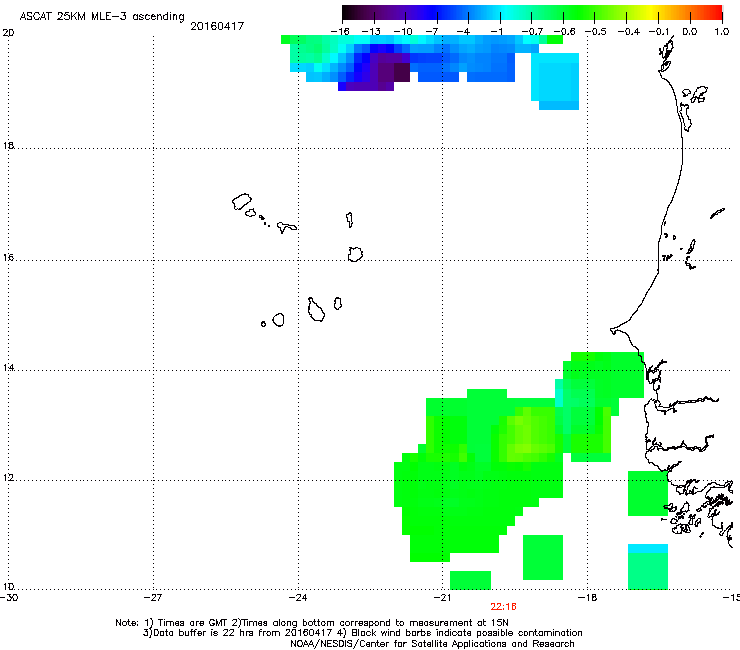Image resolution: width=740 pixels, height=650 pixels.
Task: Click the color scale label -10
Action: (403, 32)
